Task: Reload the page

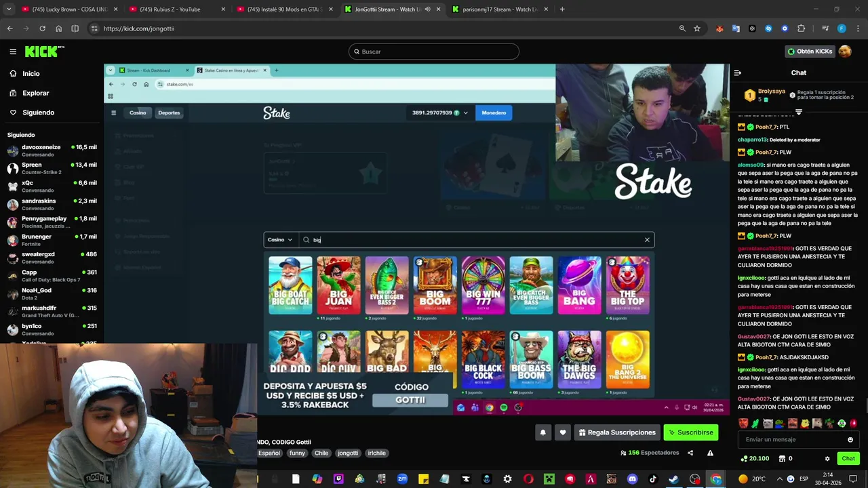Action: [42, 28]
